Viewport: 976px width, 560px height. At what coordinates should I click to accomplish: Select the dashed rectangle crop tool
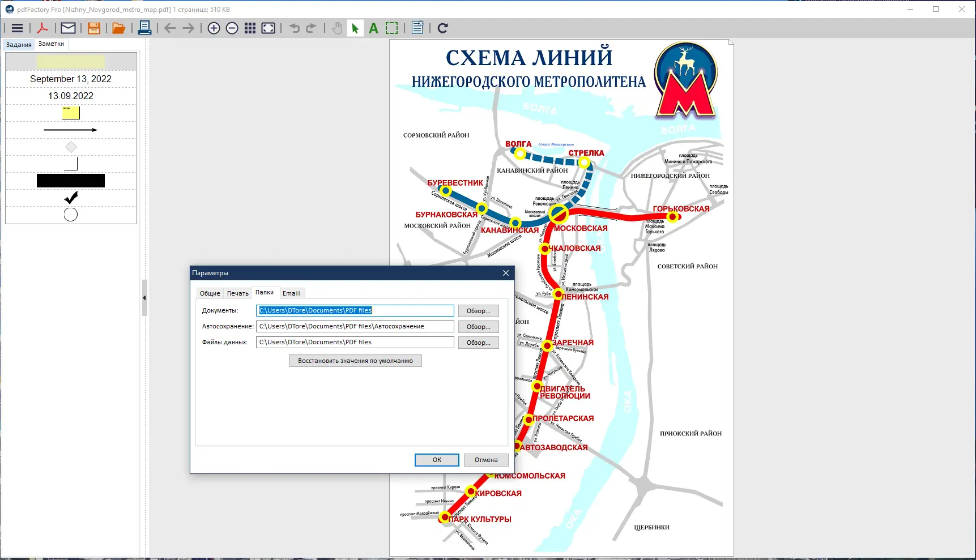391,28
